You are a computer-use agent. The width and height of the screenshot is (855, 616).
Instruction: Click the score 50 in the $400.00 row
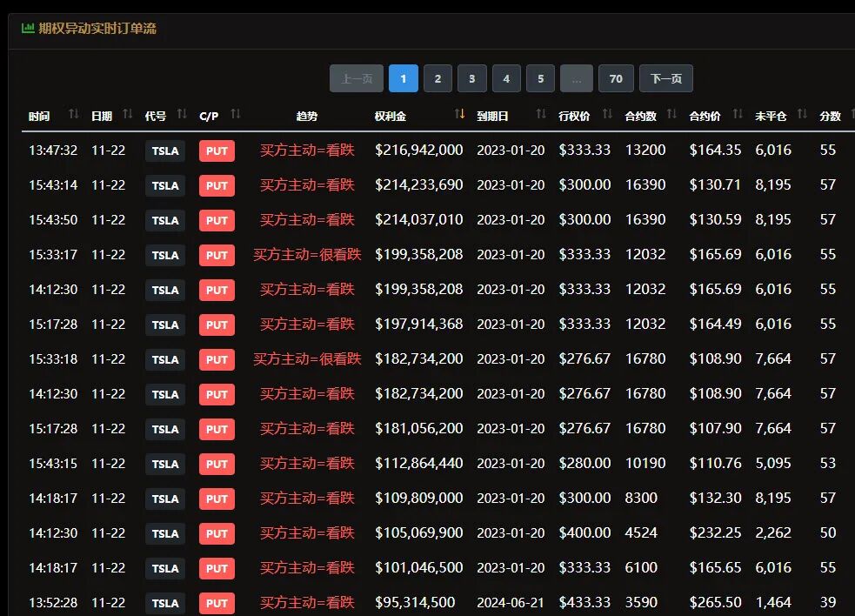click(x=828, y=533)
